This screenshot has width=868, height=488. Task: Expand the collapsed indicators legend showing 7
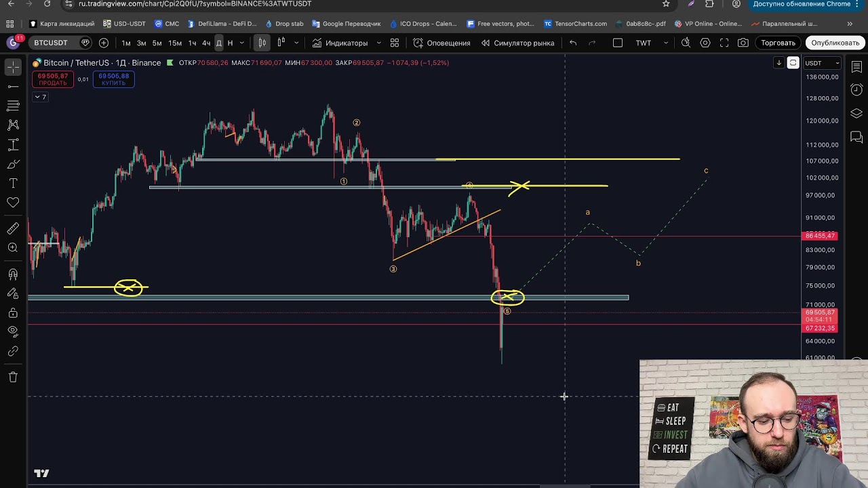(40, 97)
